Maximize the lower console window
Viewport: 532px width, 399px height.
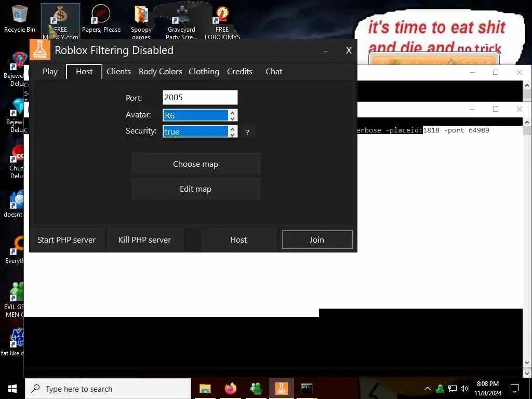[x=496, y=109]
